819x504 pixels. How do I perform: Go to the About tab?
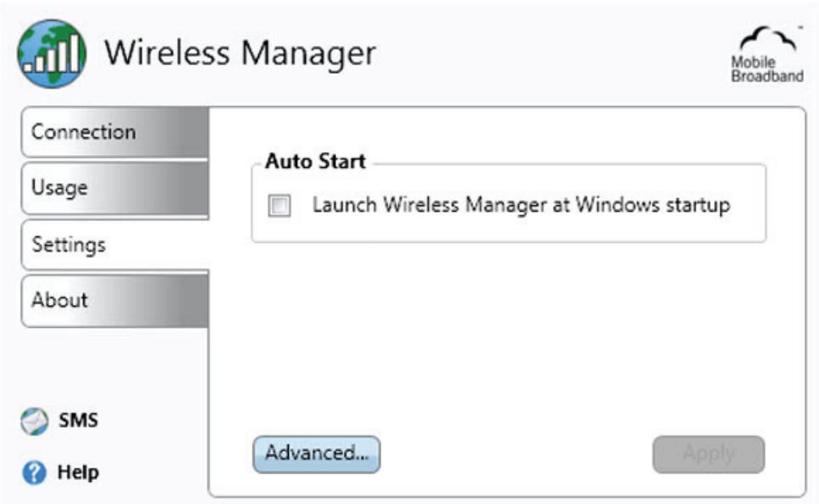click(x=115, y=301)
